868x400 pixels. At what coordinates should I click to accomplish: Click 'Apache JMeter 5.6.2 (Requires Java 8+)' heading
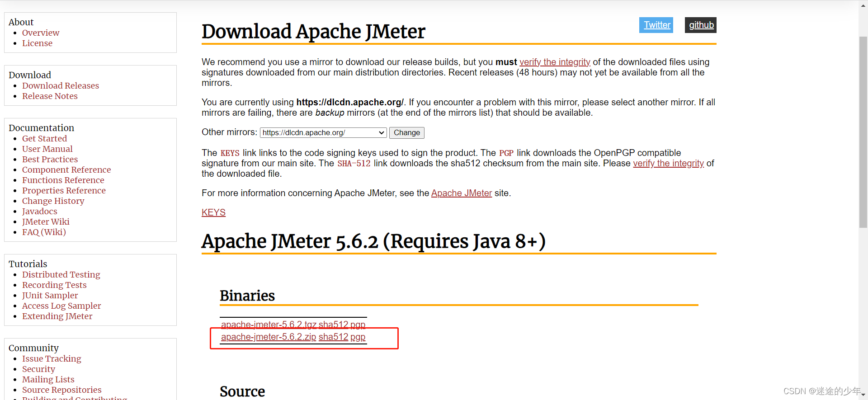tap(373, 241)
